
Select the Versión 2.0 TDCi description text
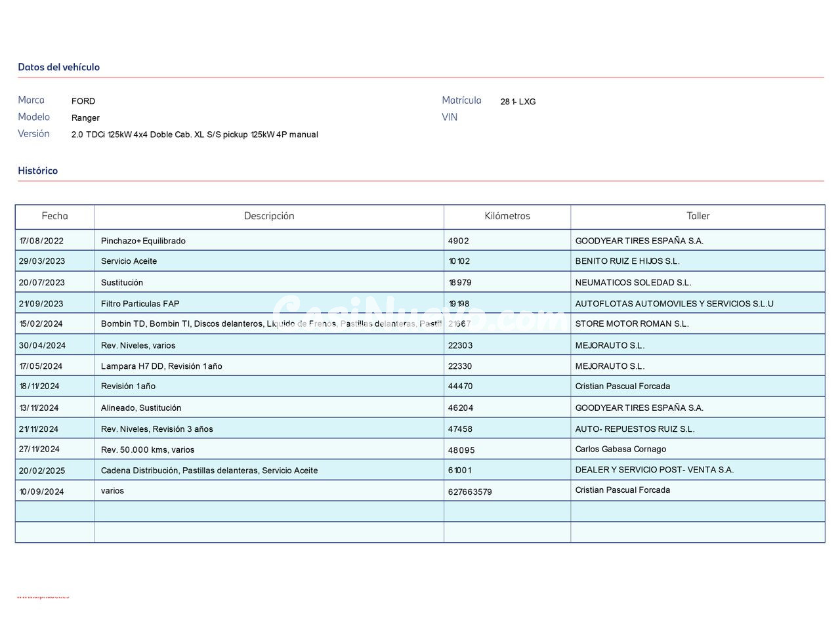point(194,135)
